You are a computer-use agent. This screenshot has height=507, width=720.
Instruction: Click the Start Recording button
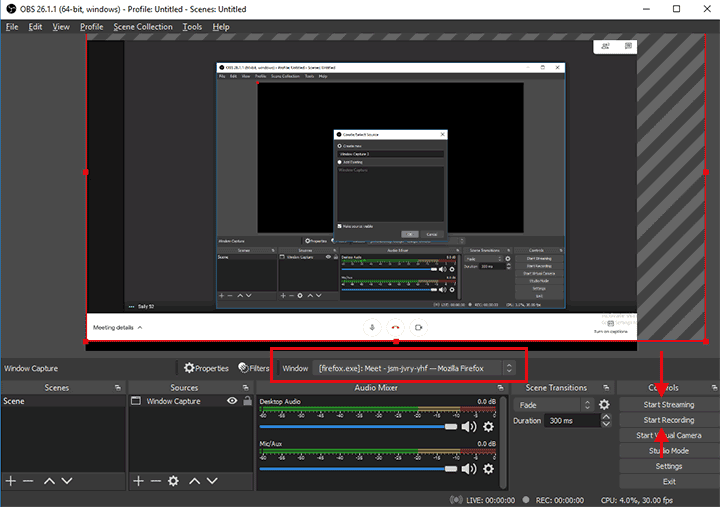click(x=668, y=420)
